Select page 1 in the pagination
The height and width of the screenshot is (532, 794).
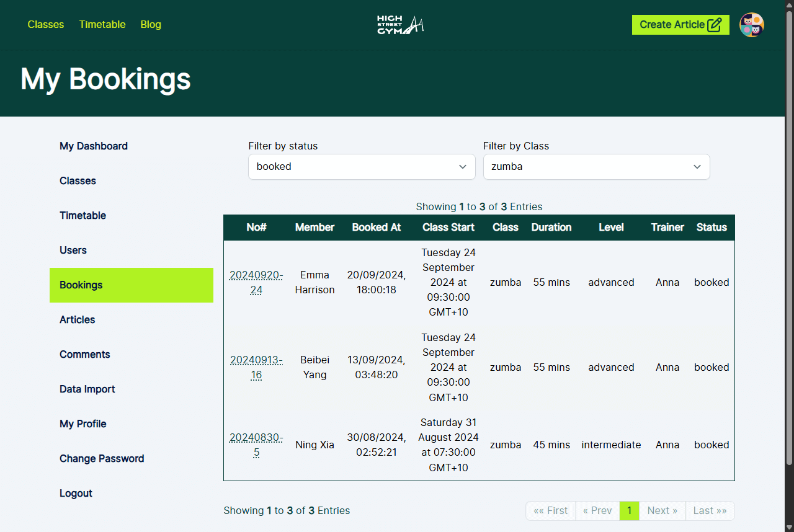coord(629,511)
